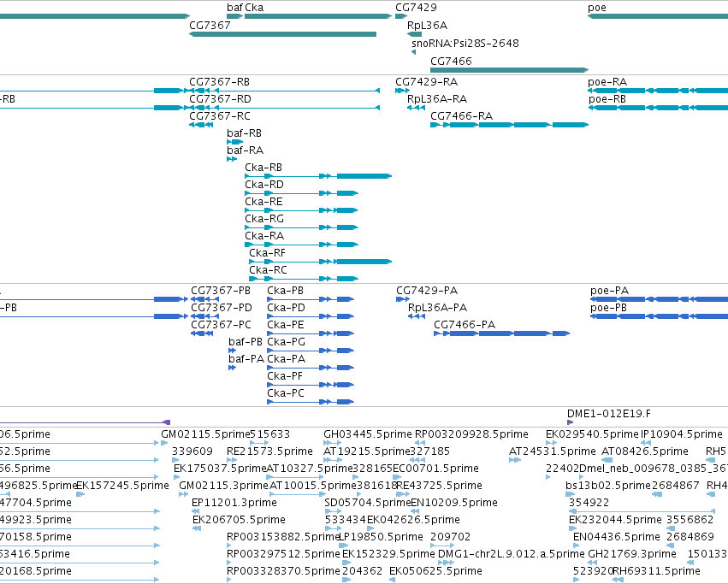Select the DME1-012E19.F clone end
The width and height of the screenshot is (728, 584).
tap(571, 422)
